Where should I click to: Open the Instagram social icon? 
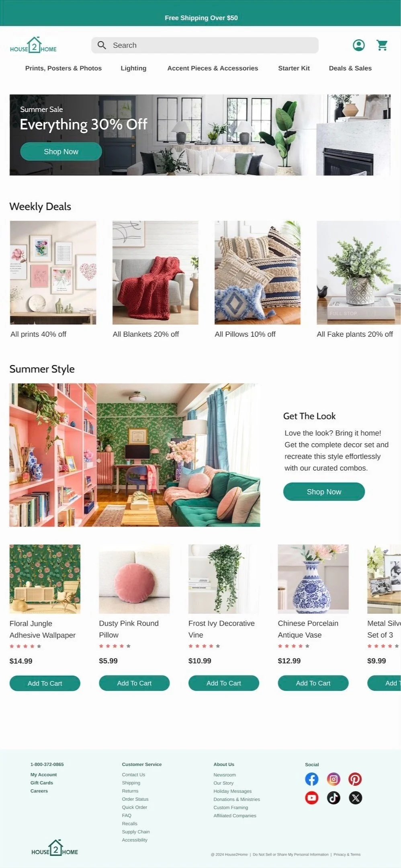pos(333,779)
